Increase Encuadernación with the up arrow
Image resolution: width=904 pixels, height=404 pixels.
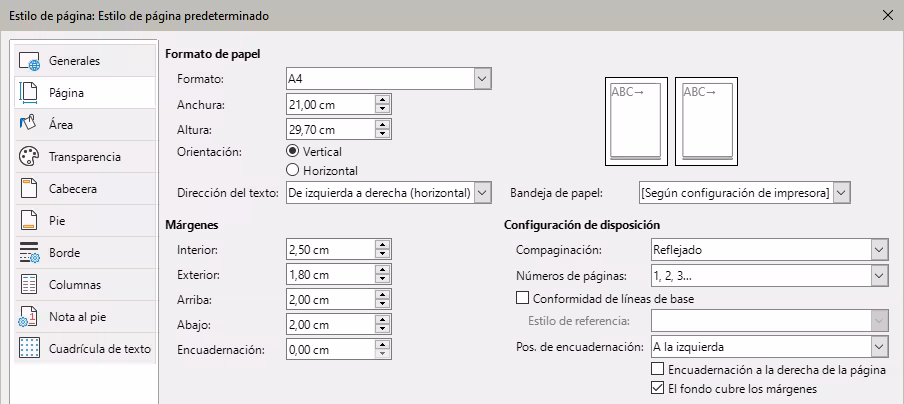(382, 345)
